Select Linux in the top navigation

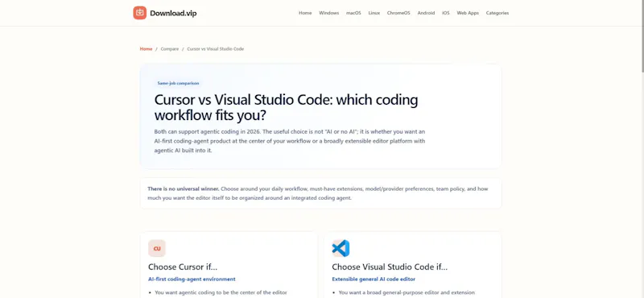(x=374, y=13)
